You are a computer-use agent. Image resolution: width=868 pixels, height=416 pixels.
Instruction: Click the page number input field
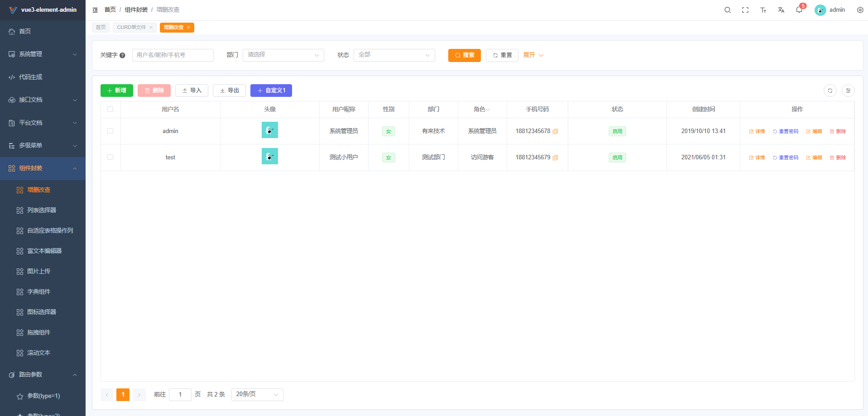point(180,394)
